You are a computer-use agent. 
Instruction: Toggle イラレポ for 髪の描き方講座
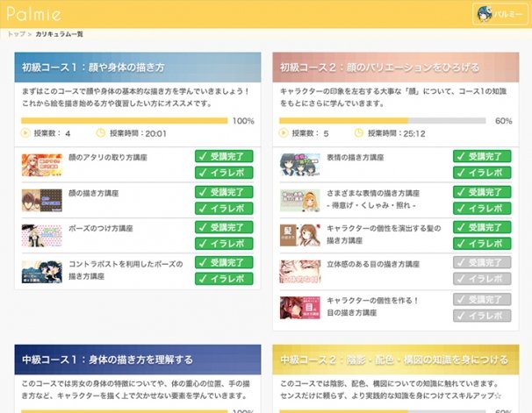tap(482, 243)
